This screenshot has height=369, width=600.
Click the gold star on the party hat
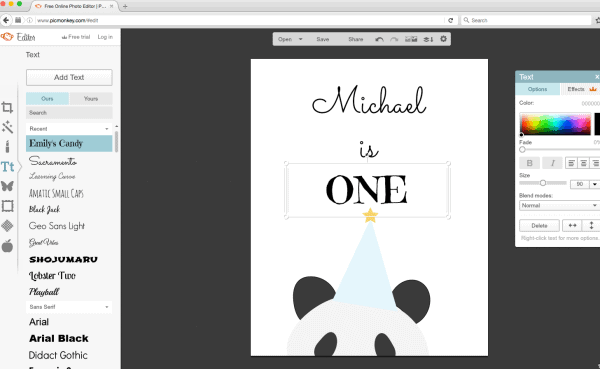pos(370,215)
